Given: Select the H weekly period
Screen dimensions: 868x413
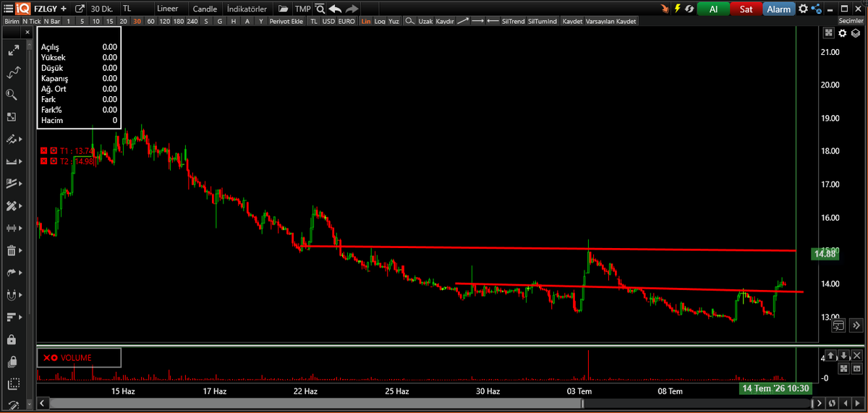Looking at the screenshot, I should (233, 22).
